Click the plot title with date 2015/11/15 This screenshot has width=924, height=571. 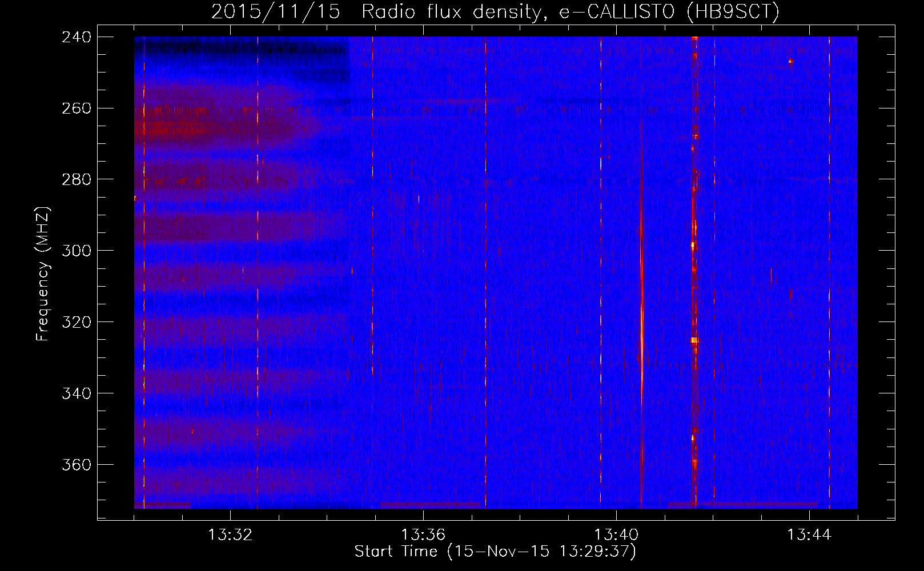coord(495,11)
